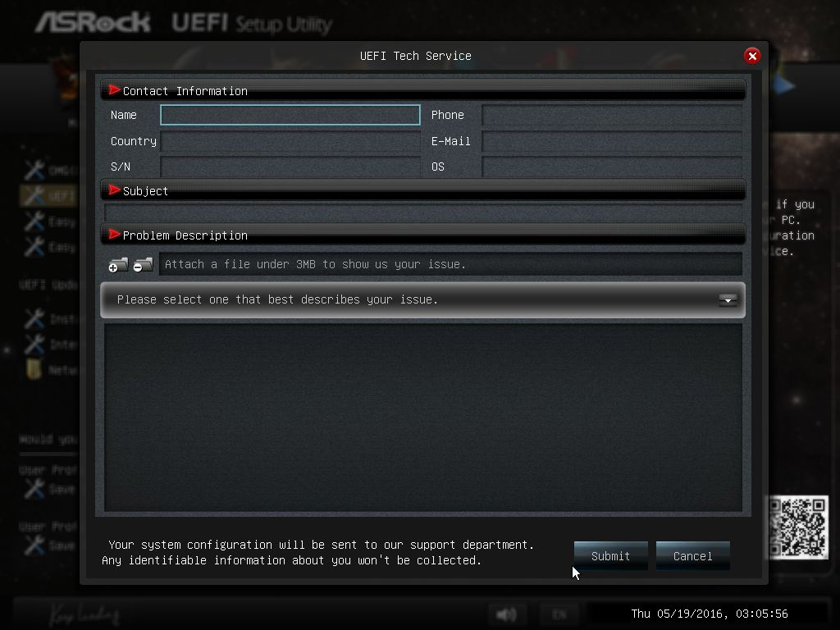Click the QR code image
The height and width of the screenshot is (630, 840).
[798, 527]
